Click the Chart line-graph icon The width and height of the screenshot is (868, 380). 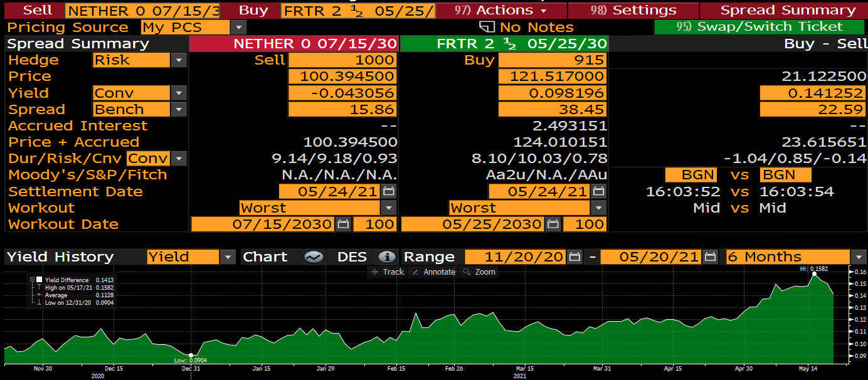point(313,256)
